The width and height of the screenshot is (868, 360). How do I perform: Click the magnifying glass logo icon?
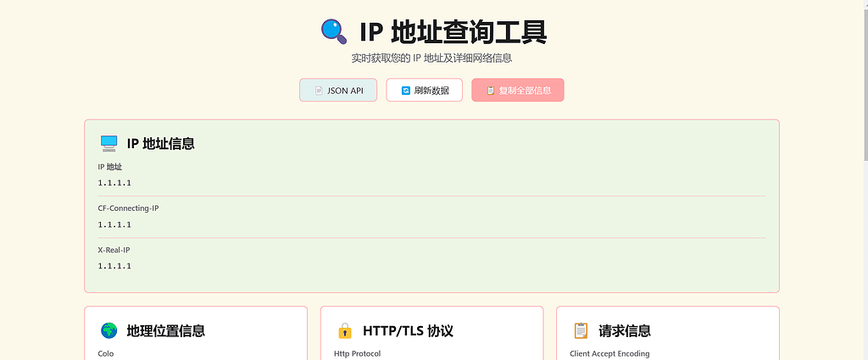[x=334, y=31]
